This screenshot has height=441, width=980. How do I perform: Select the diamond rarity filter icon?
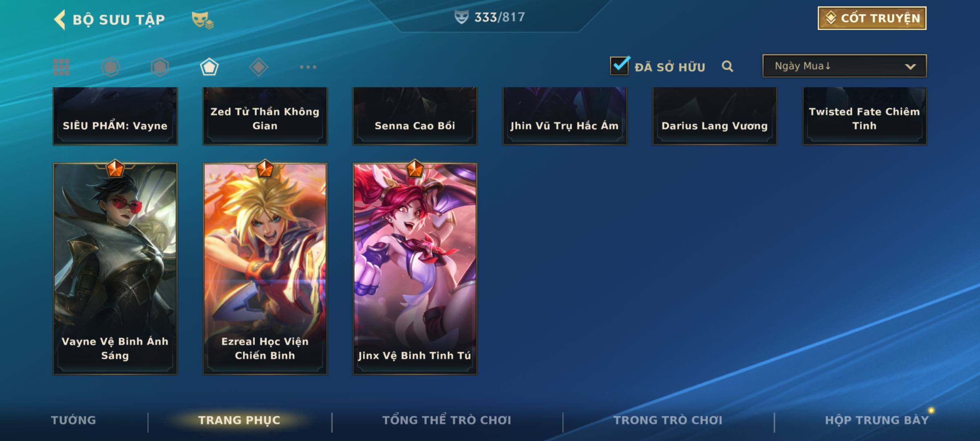258,67
